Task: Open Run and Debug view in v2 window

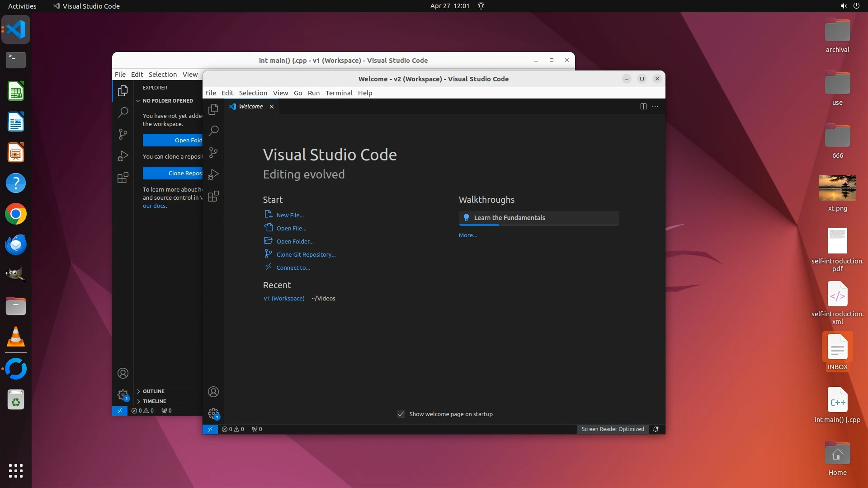Action: tap(213, 174)
